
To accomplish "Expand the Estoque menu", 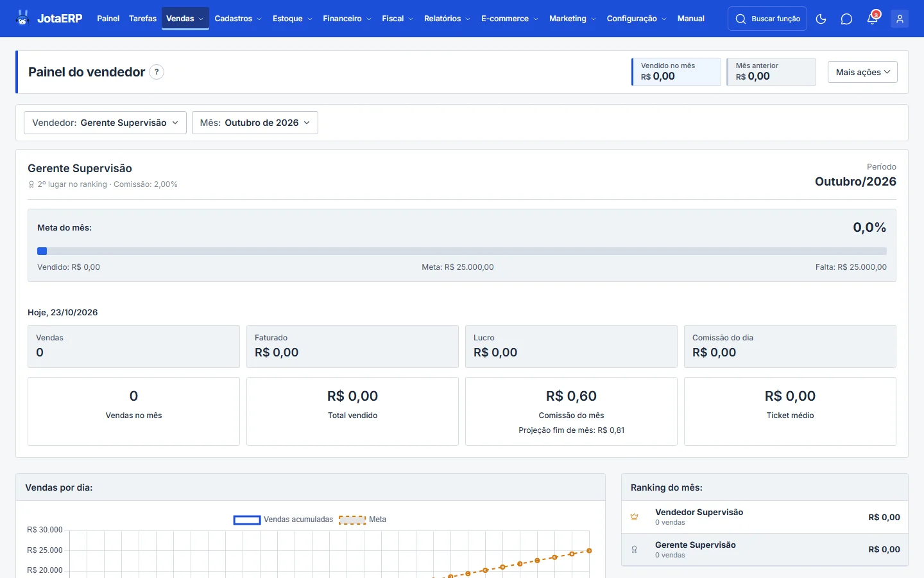I will click(x=292, y=19).
